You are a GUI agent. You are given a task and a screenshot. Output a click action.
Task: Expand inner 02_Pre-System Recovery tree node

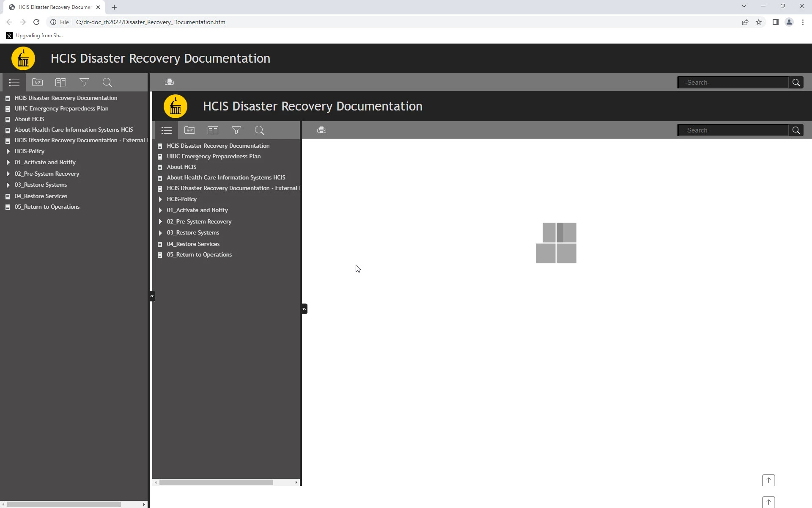(x=160, y=221)
